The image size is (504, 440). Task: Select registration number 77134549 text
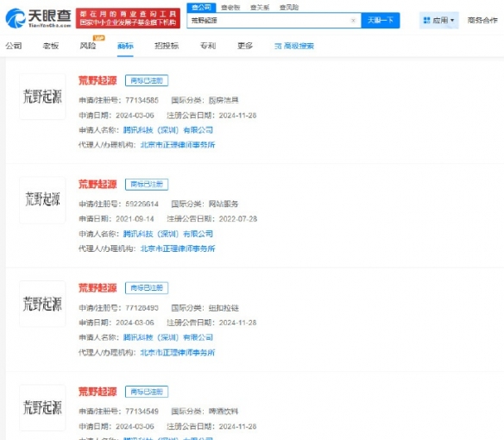[142, 411]
